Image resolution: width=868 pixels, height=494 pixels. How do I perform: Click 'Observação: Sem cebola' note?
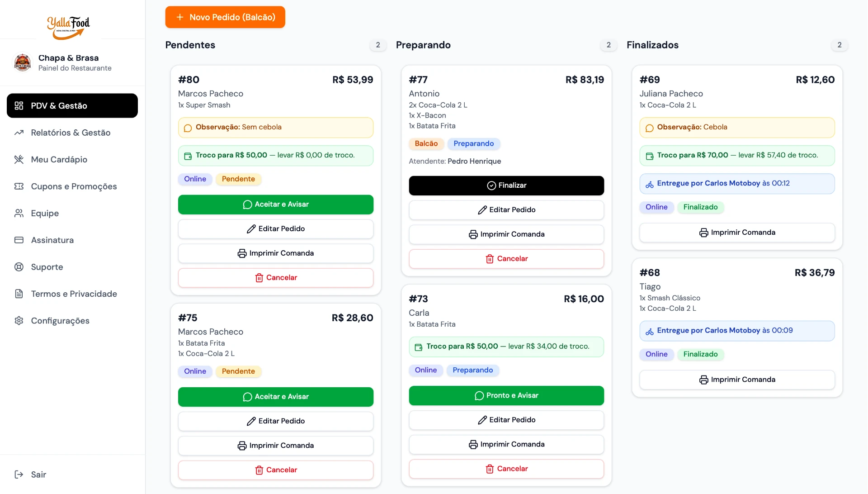276,128
